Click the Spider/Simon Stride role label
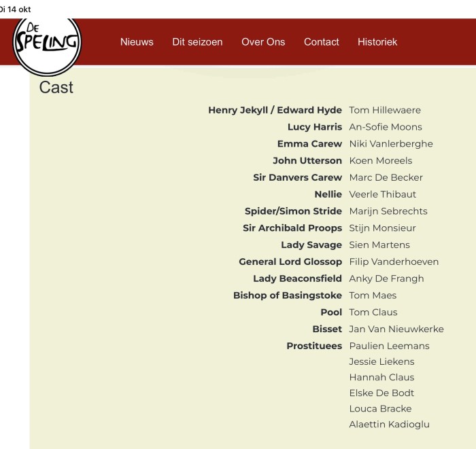476x449 pixels. point(293,211)
